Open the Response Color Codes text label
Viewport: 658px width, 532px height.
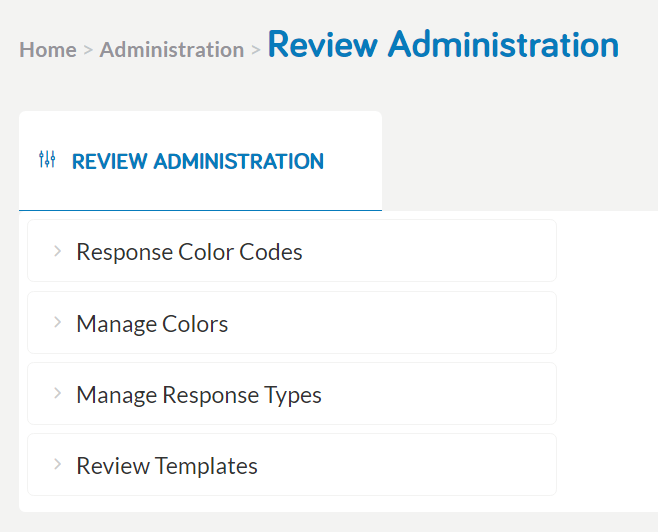click(x=189, y=252)
